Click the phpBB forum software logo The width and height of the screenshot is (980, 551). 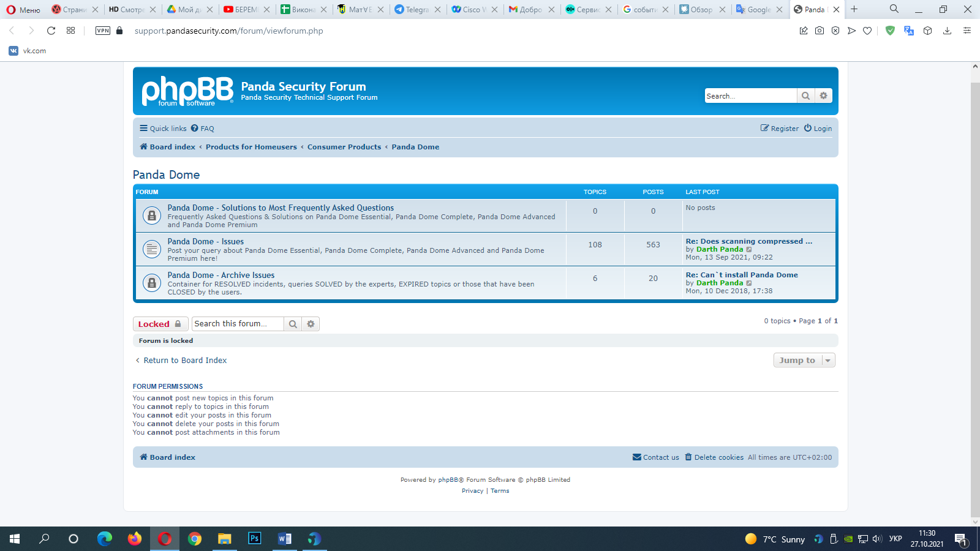[187, 91]
